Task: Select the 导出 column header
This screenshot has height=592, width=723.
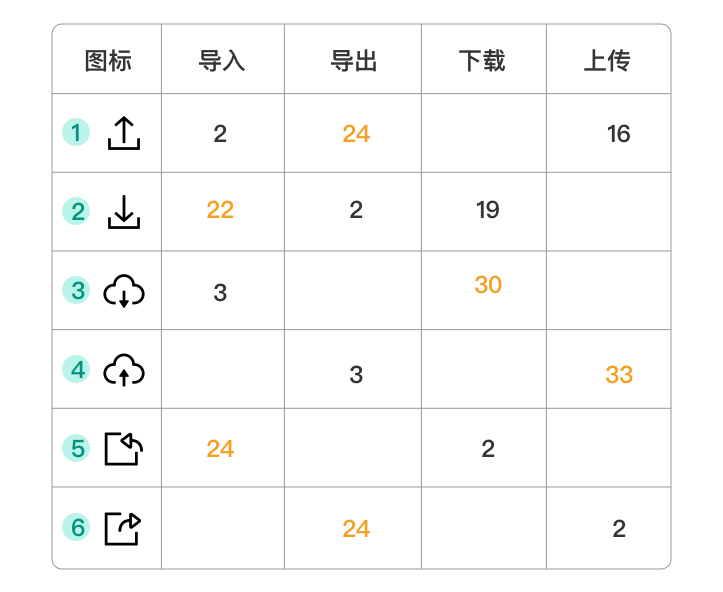Action: click(354, 61)
